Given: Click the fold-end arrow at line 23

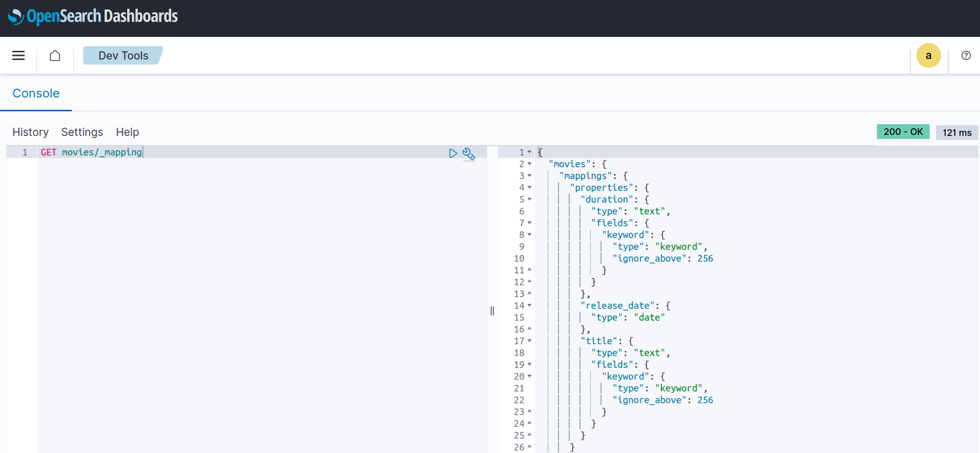Looking at the screenshot, I should (529, 411).
